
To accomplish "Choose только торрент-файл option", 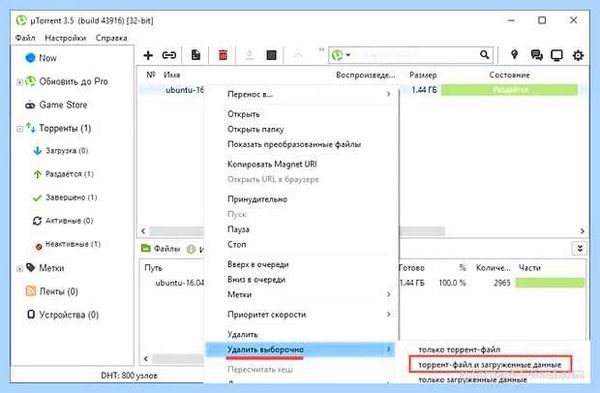I will tap(459, 349).
